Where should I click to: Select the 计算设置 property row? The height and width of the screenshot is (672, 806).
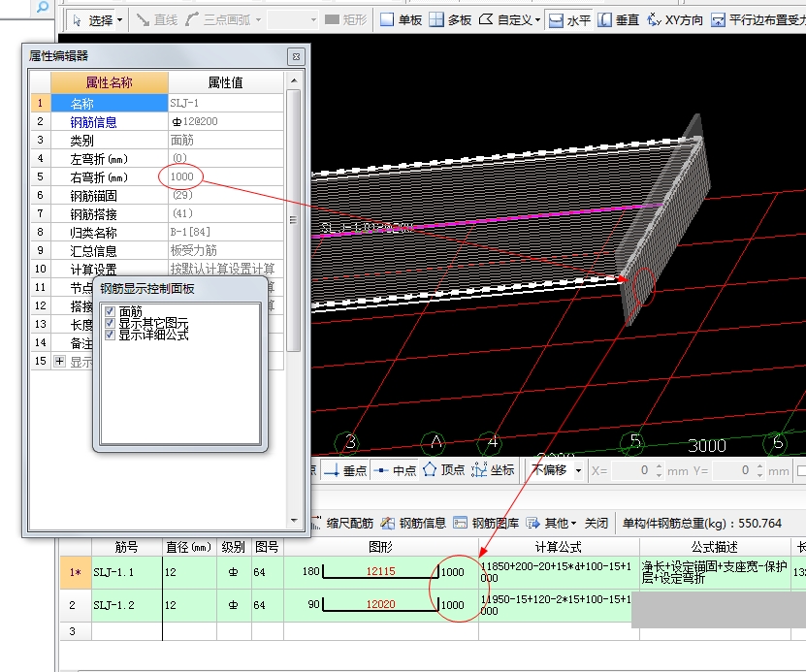click(157, 269)
